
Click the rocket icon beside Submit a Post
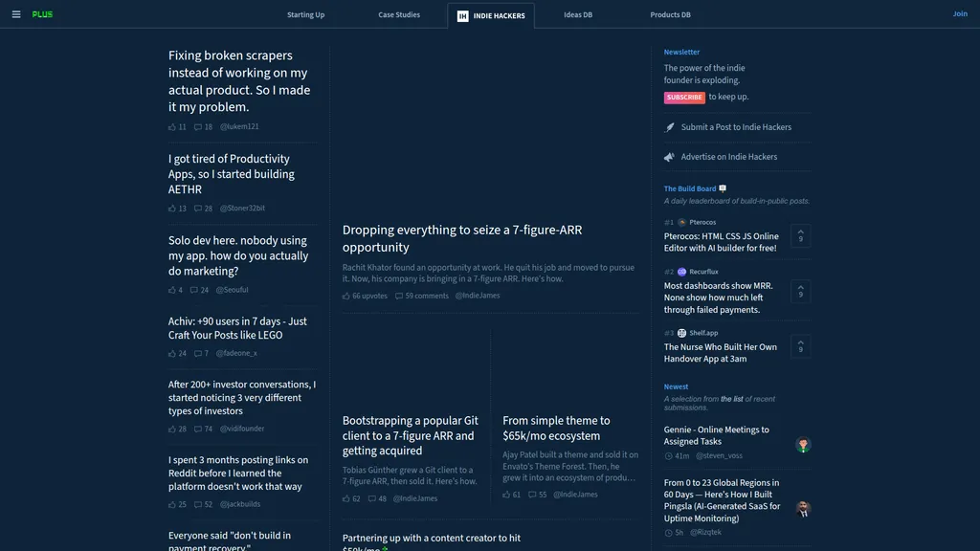tap(669, 127)
